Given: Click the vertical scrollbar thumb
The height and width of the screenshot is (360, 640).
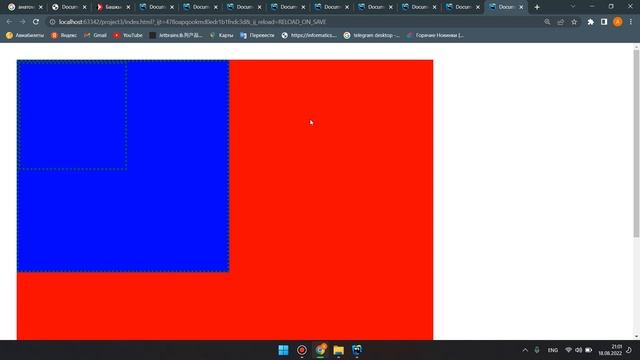Looking at the screenshot, I should [636, 143].
